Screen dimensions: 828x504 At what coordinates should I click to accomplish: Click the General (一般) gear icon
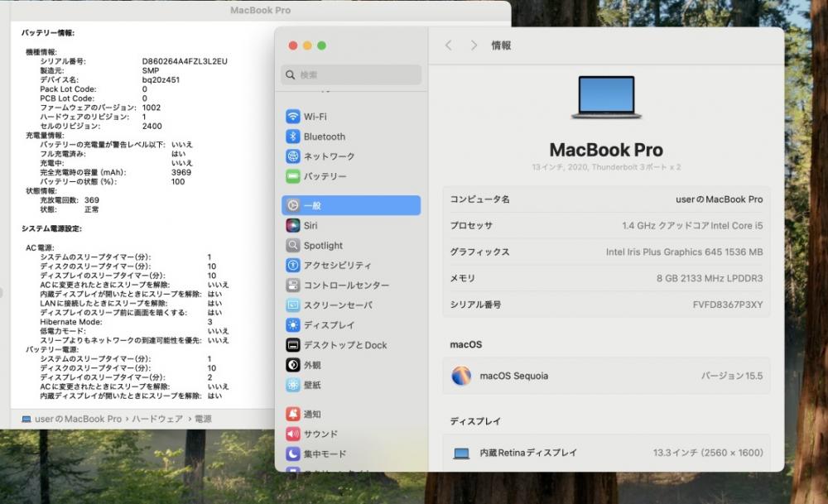[292, 205]
